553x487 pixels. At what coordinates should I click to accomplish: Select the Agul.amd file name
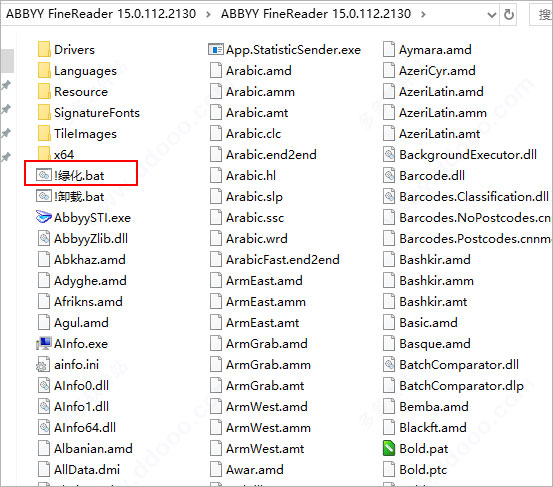point(81,323)
